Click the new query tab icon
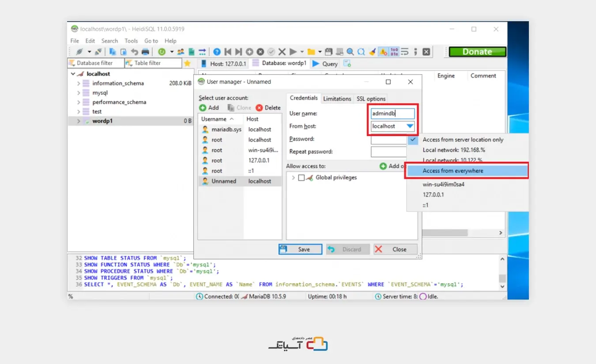The width and height of the screenshot is (596, 364). tap(347, 64)
